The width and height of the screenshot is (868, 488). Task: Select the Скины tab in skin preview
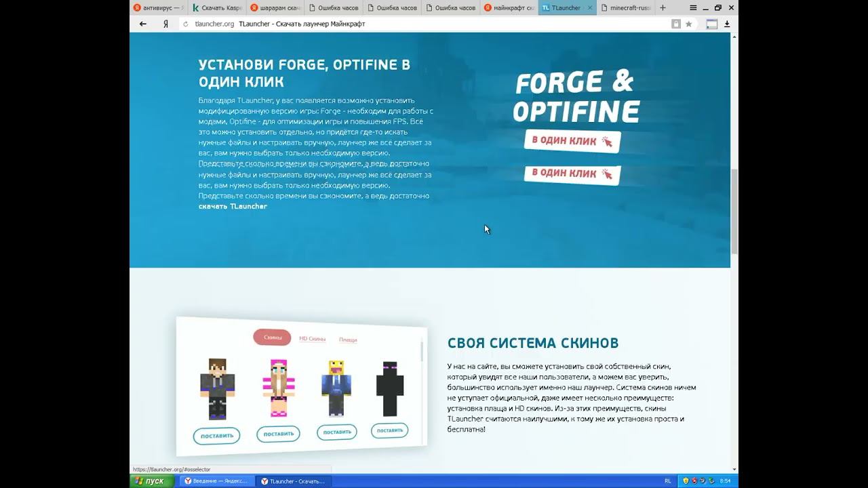click(272, 337)
